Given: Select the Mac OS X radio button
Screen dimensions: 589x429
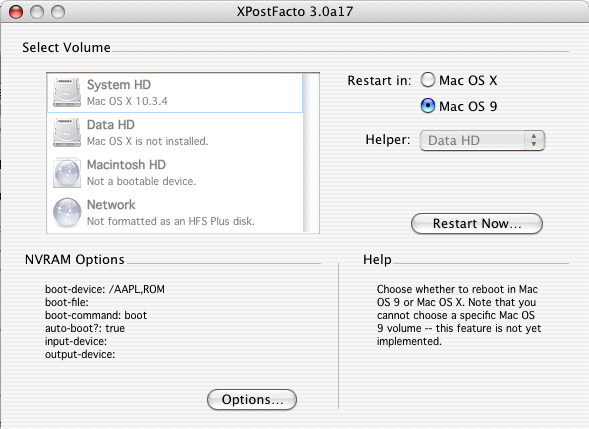Looking at the screenshot, I should pos(427,80).
